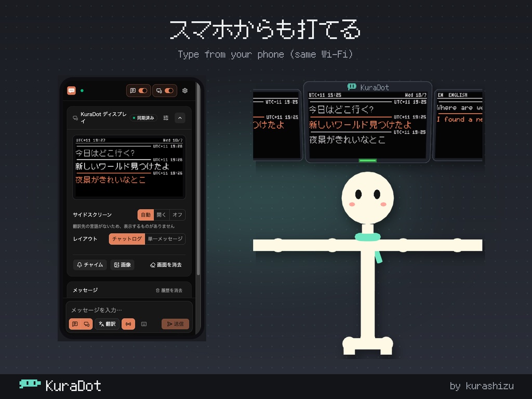The height and width of the screenshot is (399, 532).
Task: Click 夜景がきれいなとこ in the phone preview
Action: click(110, 180)
